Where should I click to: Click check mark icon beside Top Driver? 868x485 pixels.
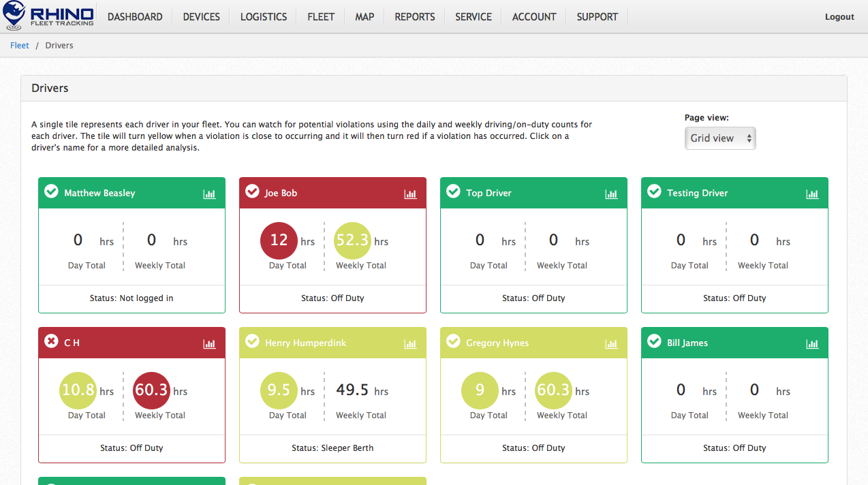pyautogui.click(x=453, y=191)
